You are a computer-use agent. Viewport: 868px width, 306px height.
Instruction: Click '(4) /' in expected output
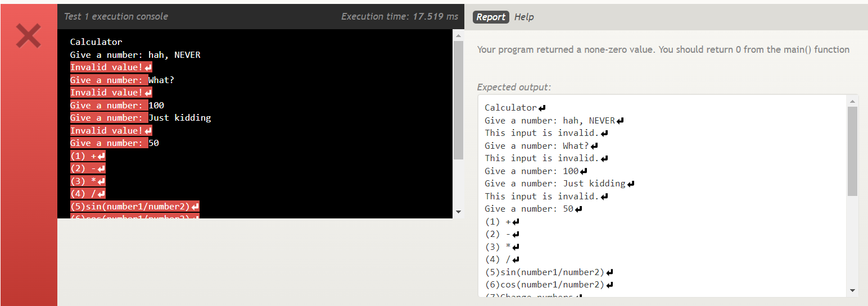[502, 259]
